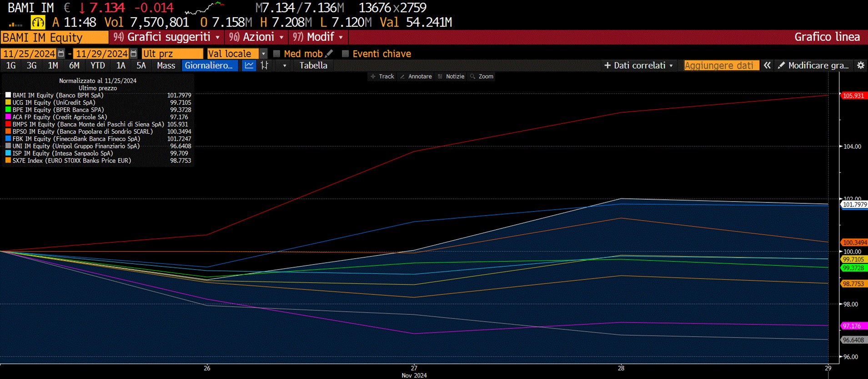This screenshot has height=379, width=868.
Task: Open chart settings gear icon
Action: point(860,66)
